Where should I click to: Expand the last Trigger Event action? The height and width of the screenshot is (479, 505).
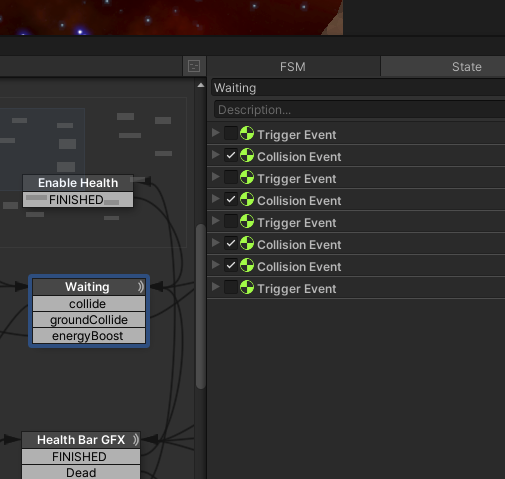point(216,287)
